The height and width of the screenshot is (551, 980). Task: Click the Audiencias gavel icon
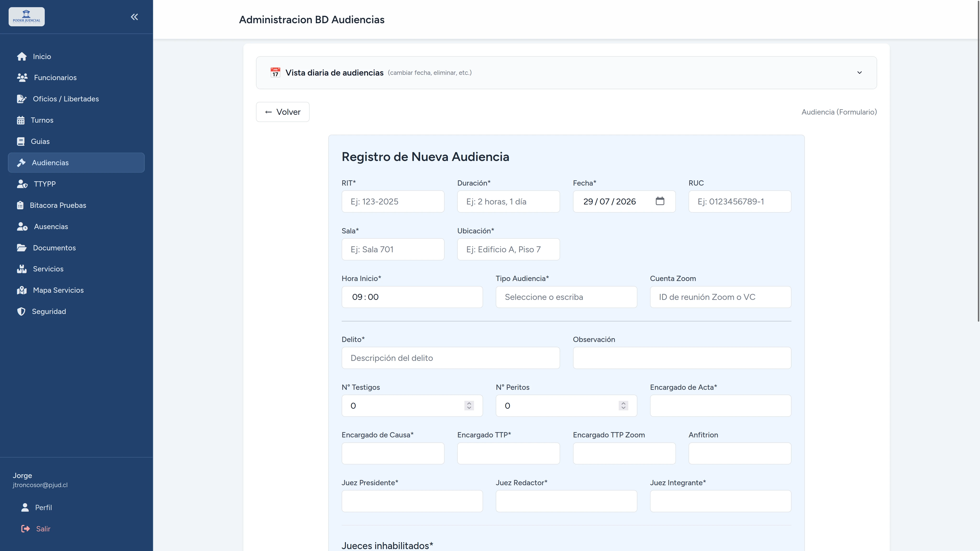pos(21,163)
